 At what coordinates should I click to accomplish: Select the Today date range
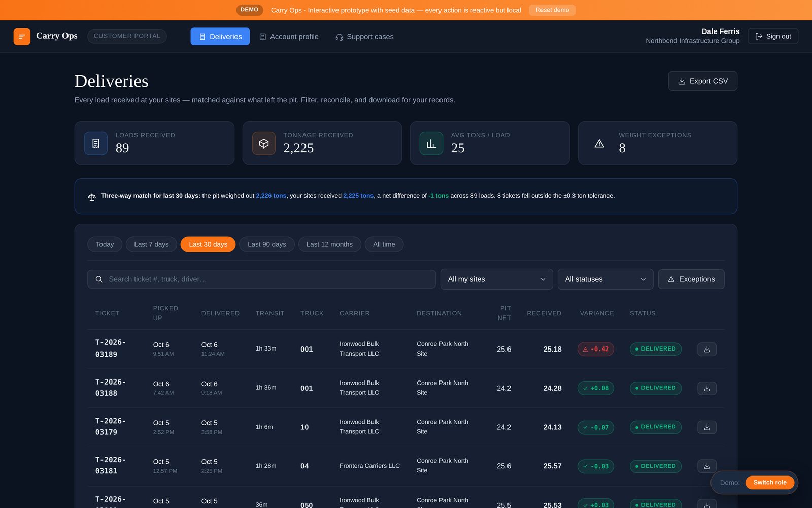pos(105,244)
